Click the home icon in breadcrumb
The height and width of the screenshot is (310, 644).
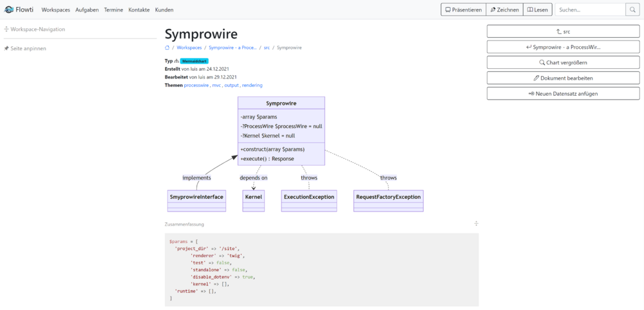point(167,48)
